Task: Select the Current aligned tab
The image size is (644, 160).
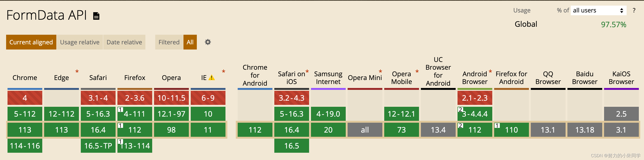Action: tap(31, 42)
